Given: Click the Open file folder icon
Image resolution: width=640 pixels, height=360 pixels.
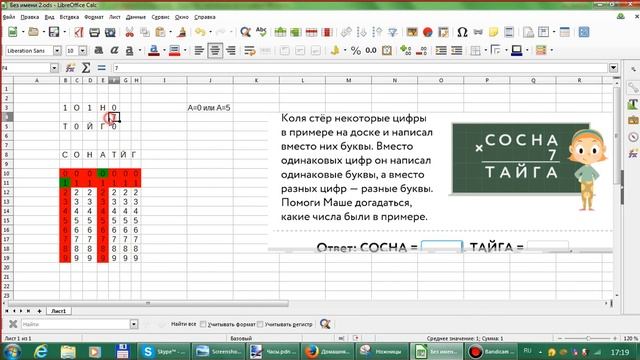Looking at the screenshot, I should [33, 32].
